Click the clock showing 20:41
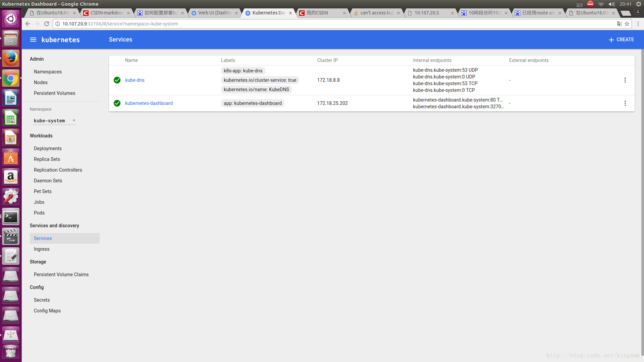This screenshot has width=644, height=362. point(625,4)
